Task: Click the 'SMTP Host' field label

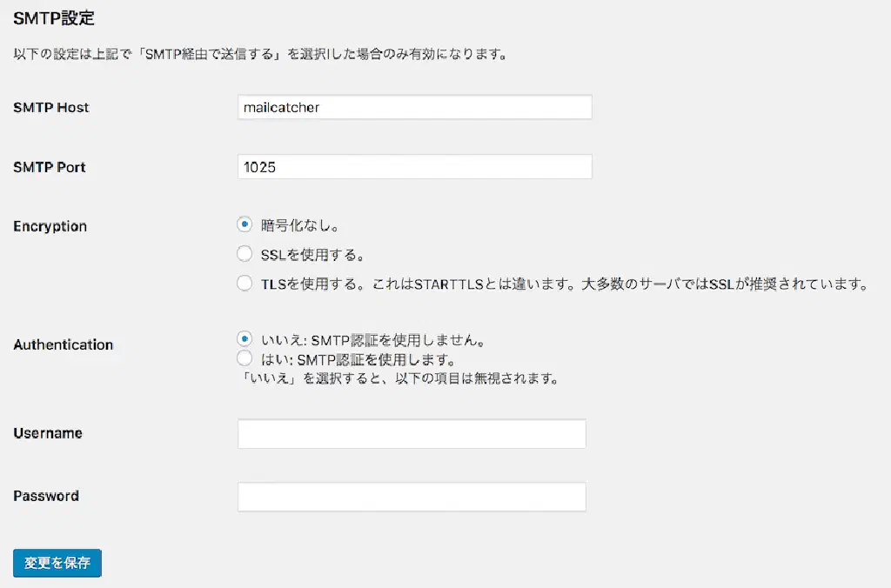Action: pyautogui.click(x=51, y=108)
